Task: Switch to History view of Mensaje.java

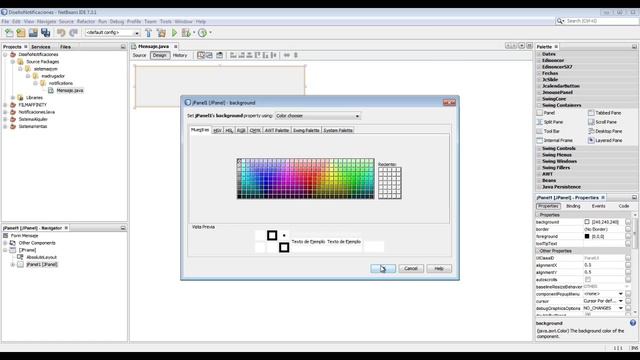Action: point(180,55)
